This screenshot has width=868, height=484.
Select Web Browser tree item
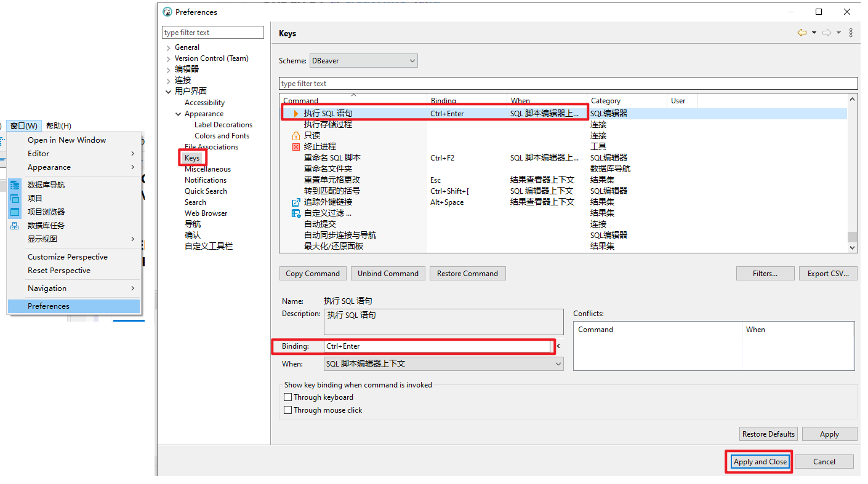point(206,213)
